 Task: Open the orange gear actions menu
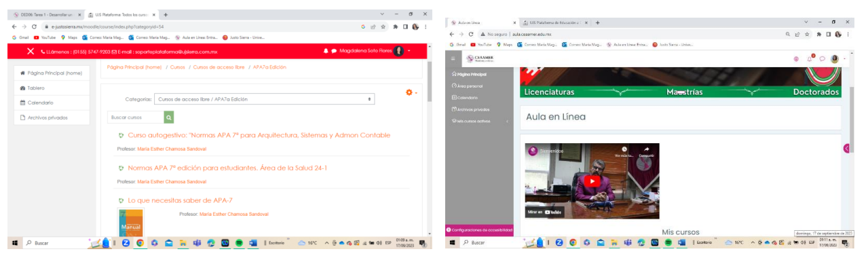pos(411,92)
